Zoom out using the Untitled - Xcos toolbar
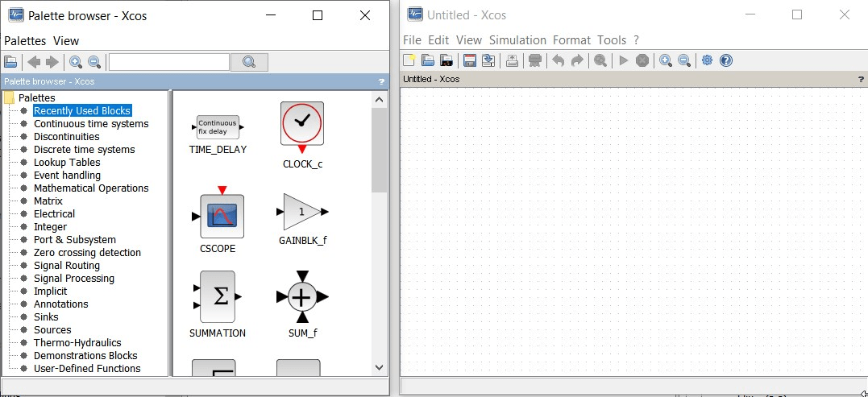This screenshot has height=397, width=868. pos(684,60)
